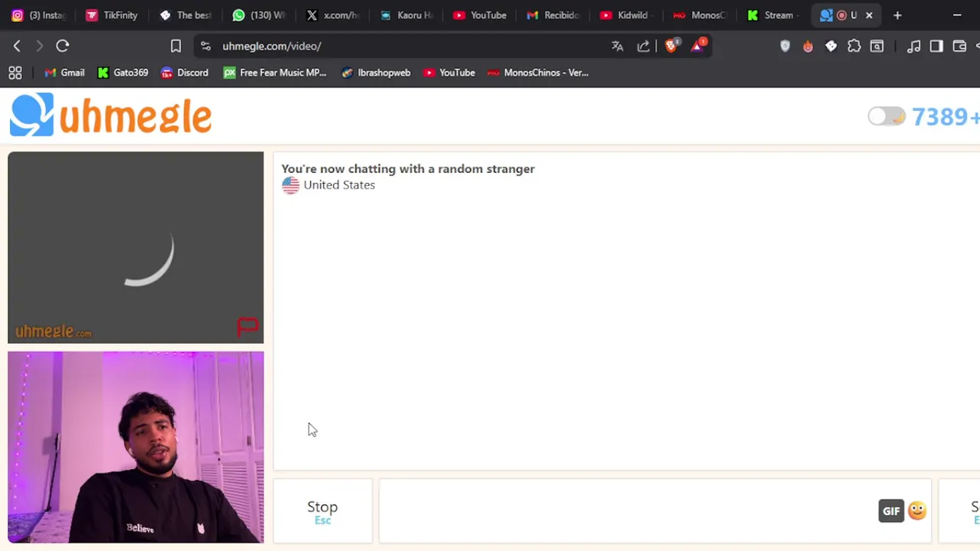Open the Brave Wallet icon

959,46
